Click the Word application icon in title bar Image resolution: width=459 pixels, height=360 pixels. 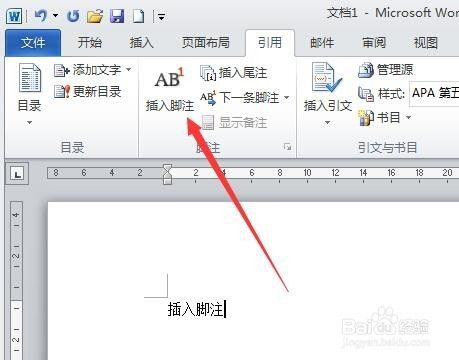point(14,16)
